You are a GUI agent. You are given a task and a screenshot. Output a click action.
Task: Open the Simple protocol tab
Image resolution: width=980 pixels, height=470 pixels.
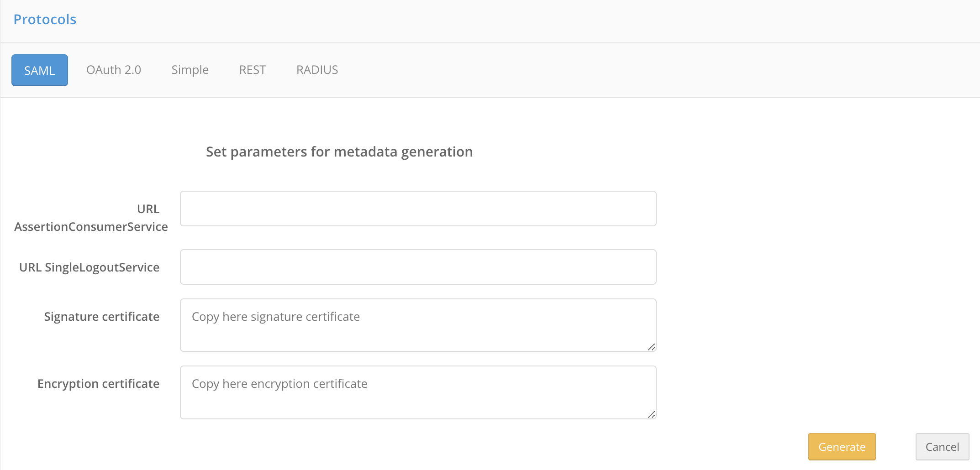(x=190, y=70)
